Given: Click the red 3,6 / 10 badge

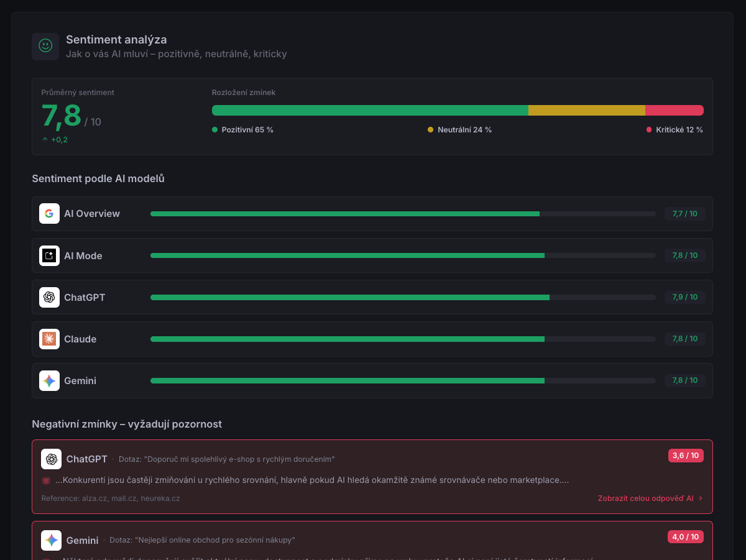Looking at the screenshot, I should pyautogui.click(x=686, y=456).
